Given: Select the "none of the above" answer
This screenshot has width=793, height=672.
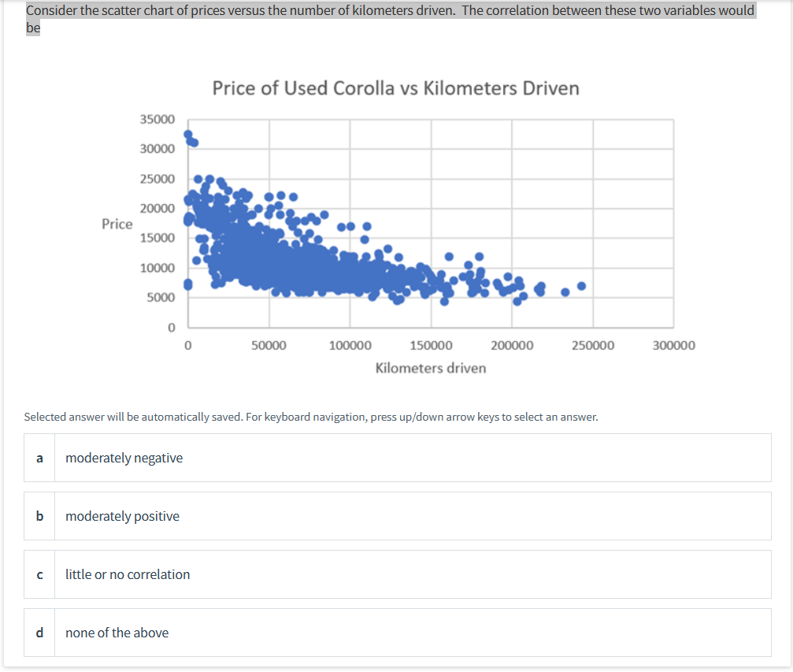Looking at the screenshot, I should [117, 633].
